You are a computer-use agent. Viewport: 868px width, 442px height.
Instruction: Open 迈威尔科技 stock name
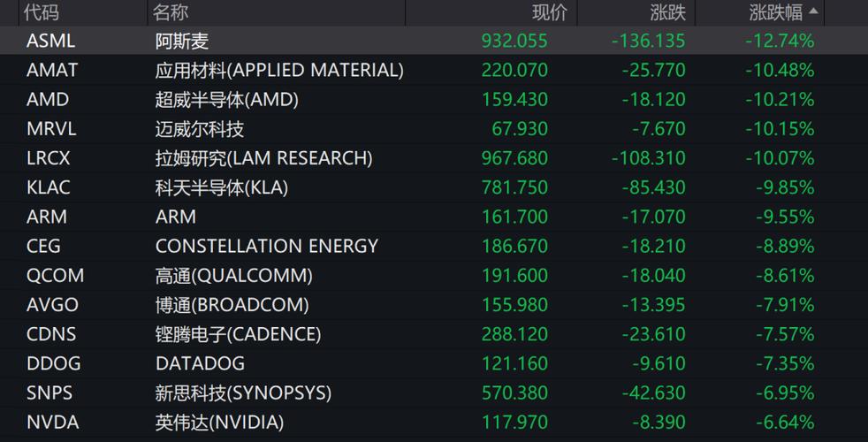tap(199, 129)
